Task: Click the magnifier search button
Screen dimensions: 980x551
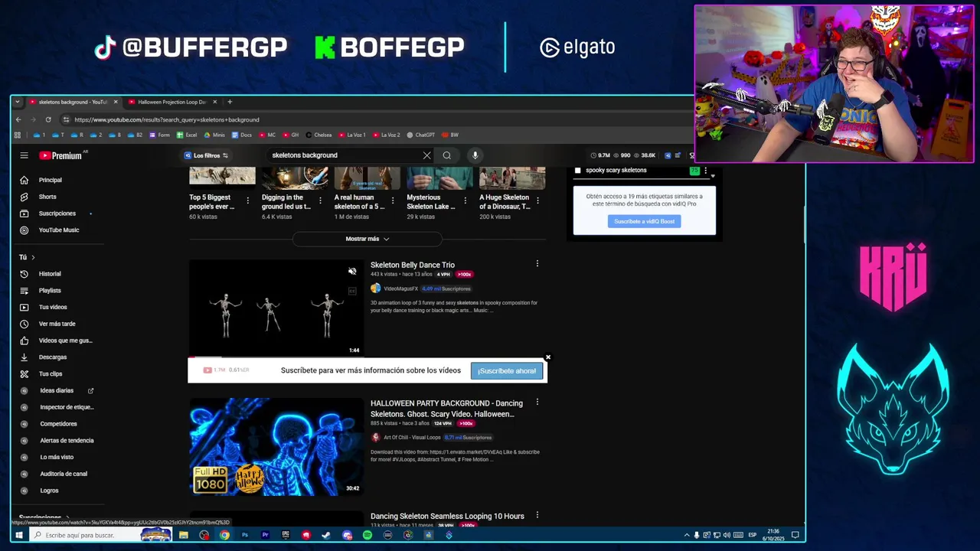Action: [446, 155]
